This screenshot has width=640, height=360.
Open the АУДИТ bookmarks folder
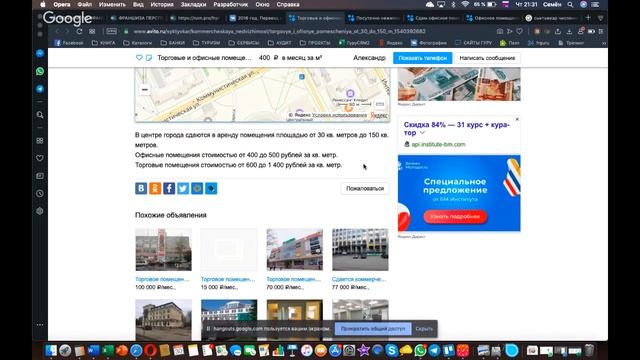click(x=279, y=43)
